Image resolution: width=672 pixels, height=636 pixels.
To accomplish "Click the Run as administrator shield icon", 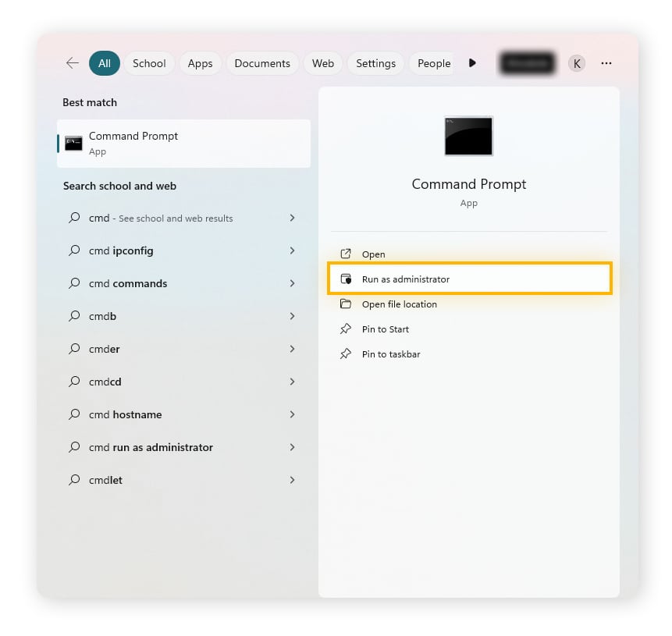I will pos(346,279).
